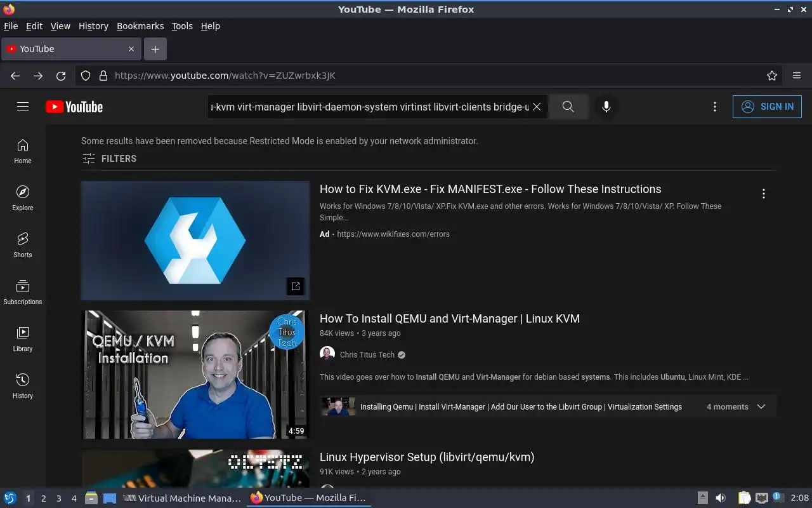The width and height of the screenshot is (812, 508).
Task: Clear the YouTube search query
Action: (537, 107)
